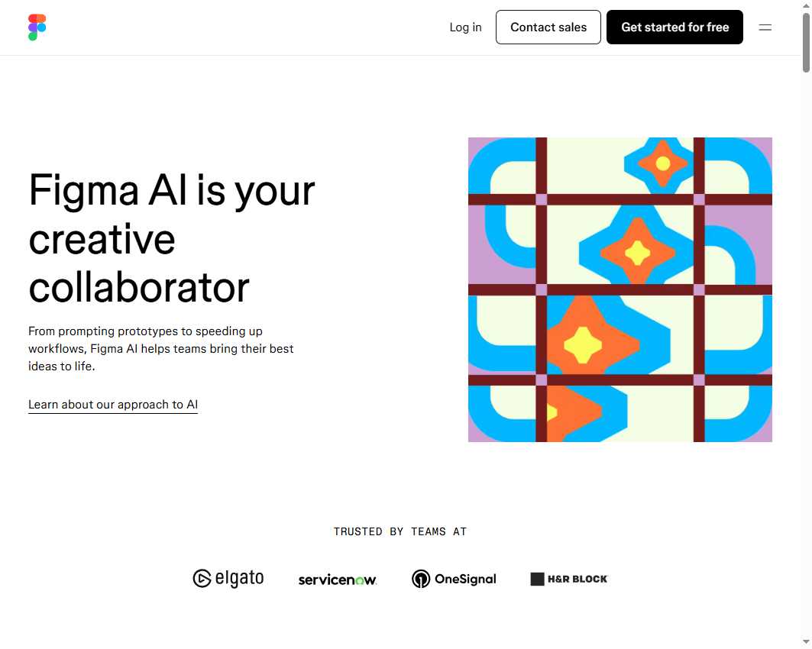Click the Elgato company logo
The image size is (812, 649).
coord(228,578)
